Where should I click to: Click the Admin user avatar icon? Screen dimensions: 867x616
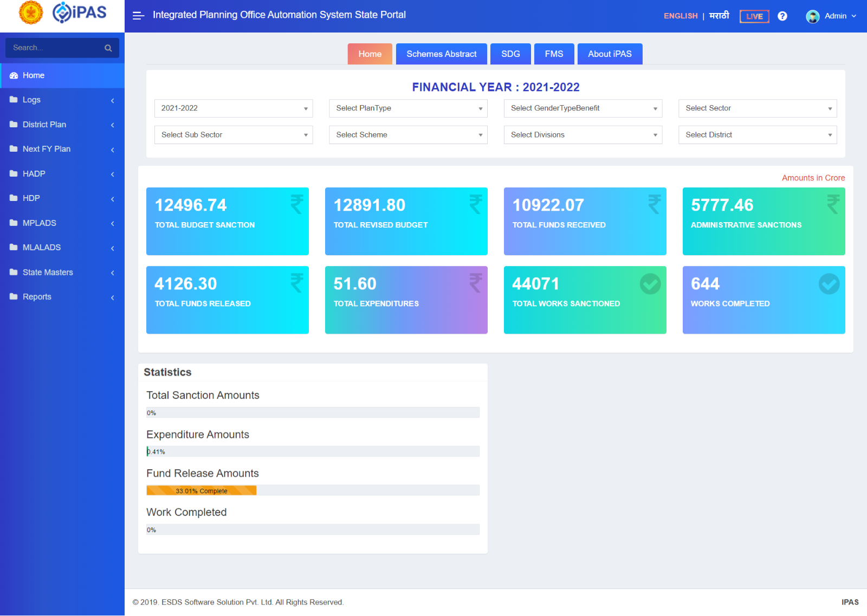click(812, 16)
